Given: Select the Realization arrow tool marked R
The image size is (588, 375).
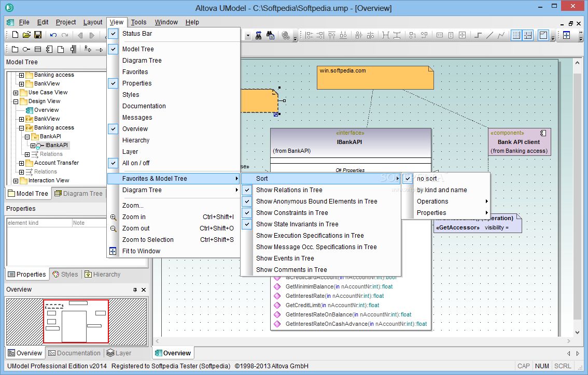Looking at the screenshot, I should click(x=88, y=49).
